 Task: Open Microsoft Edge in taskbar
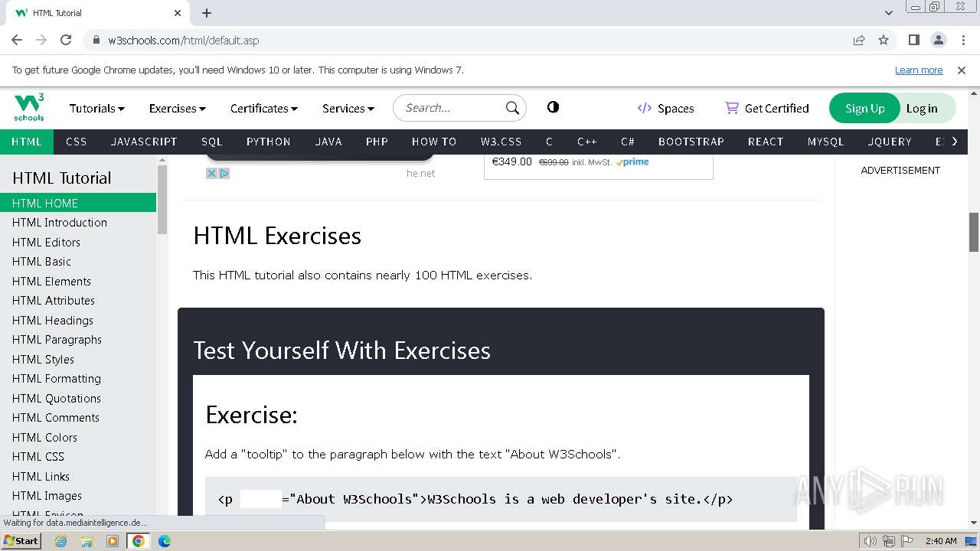[164, 540]
